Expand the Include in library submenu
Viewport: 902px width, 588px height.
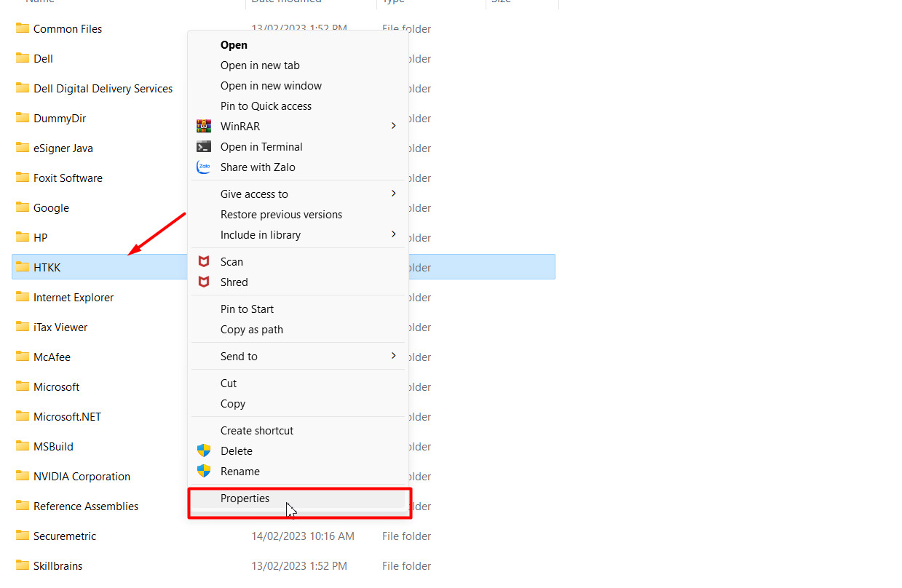(x=393, y=234)
